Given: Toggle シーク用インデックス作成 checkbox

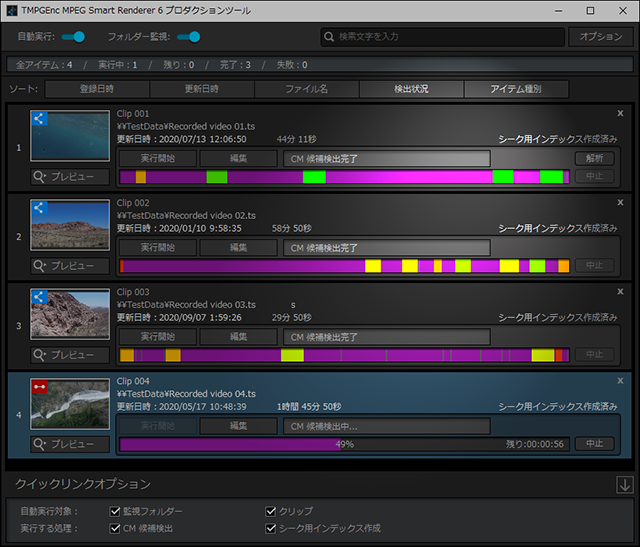Looking at the screenshot, I should (270, 528).
